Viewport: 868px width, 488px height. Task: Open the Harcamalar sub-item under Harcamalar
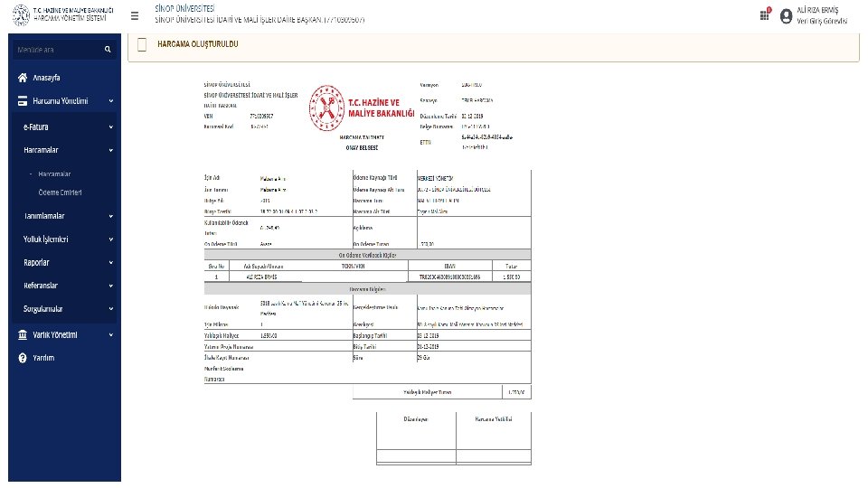(54, 174)
